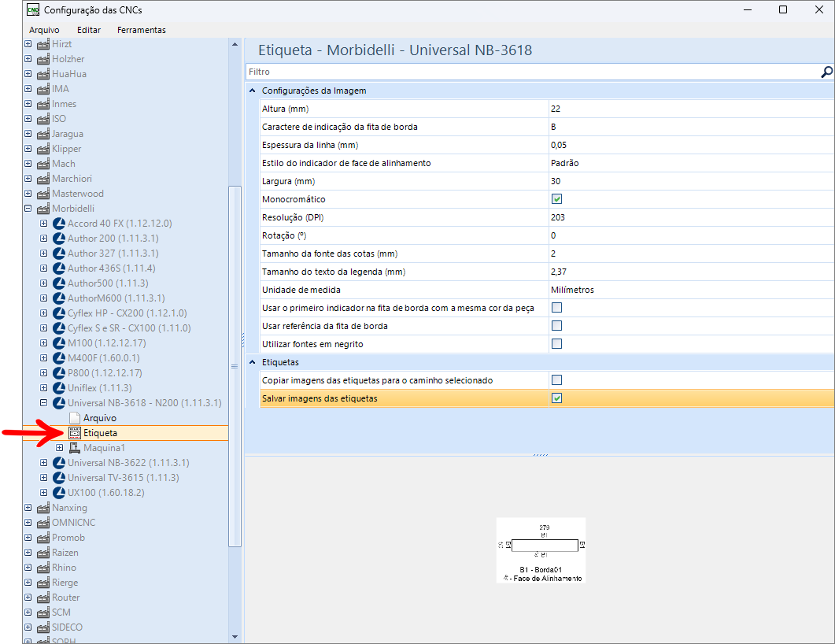Expand the Universal TV-3615 tree node
Screen dimensions: 835x644
[x=43, y=478]
